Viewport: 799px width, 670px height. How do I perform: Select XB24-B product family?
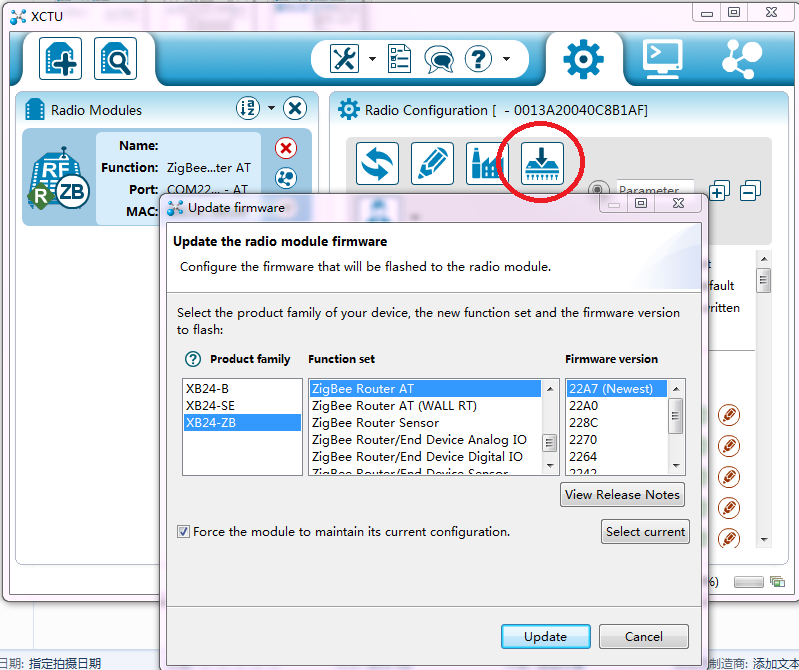242,389
